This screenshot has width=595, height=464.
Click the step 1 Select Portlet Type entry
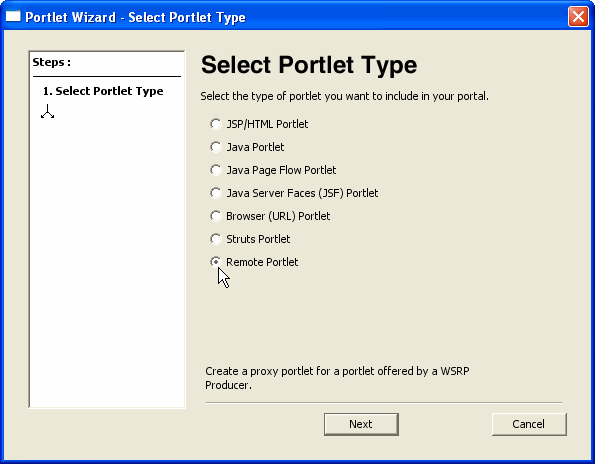[x=103, y=91]
